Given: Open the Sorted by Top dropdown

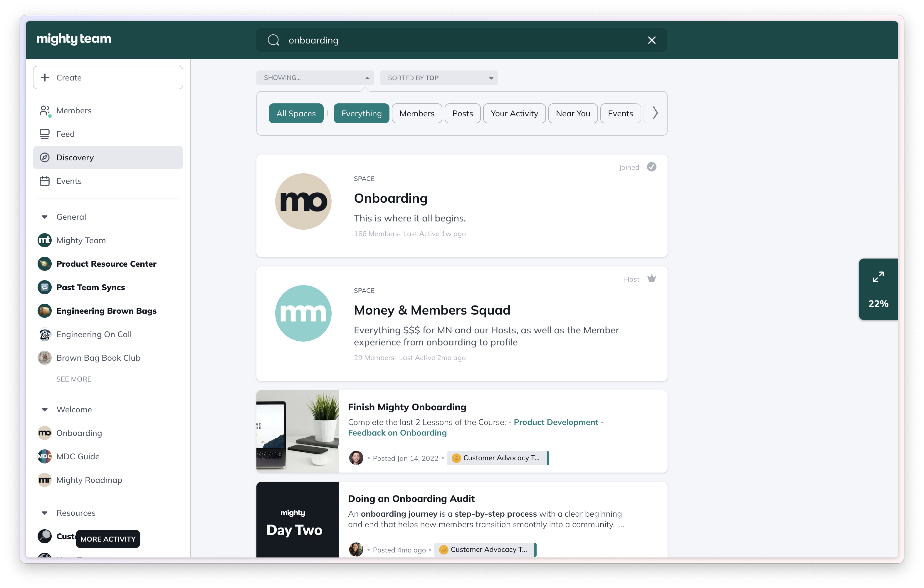Looking at the screenshot, I should (x=439, y=78).
